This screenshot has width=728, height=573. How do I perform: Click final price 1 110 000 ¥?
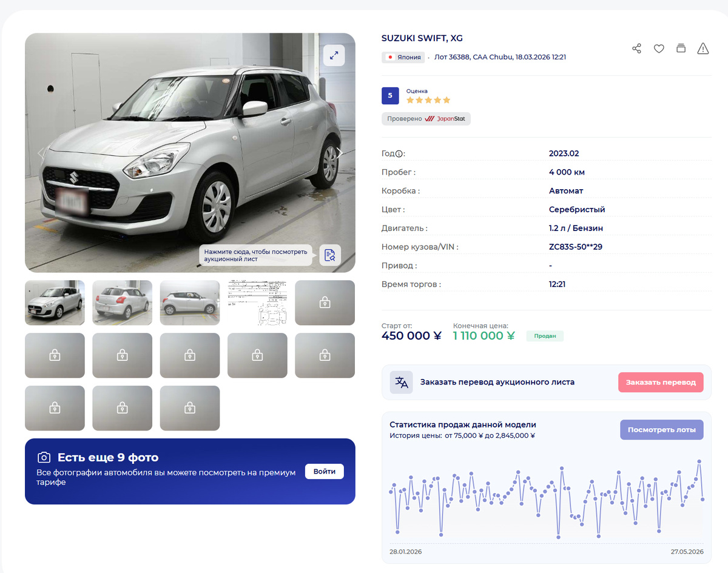click(x=484, y=336)
